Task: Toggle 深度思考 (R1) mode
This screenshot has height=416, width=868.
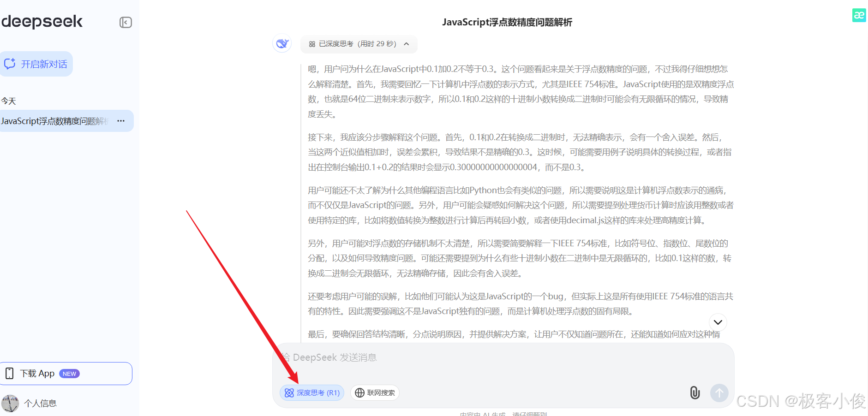Action: coord(312,392)
